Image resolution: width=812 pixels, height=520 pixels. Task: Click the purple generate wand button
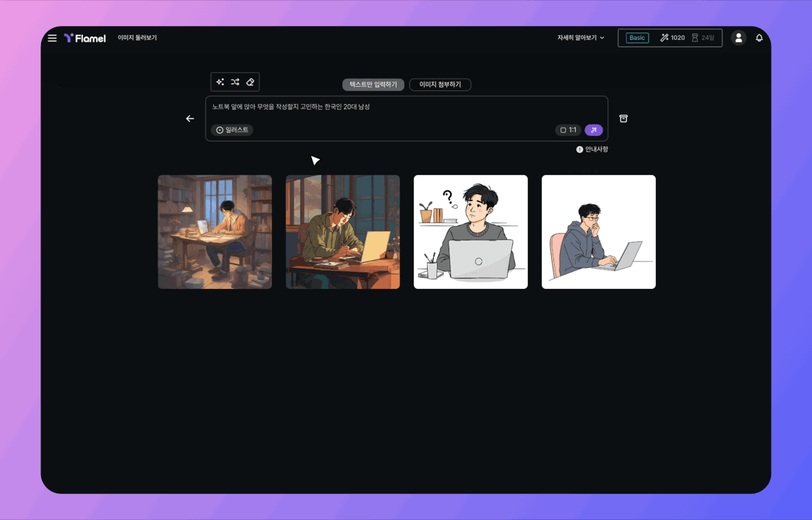(593, 130)
